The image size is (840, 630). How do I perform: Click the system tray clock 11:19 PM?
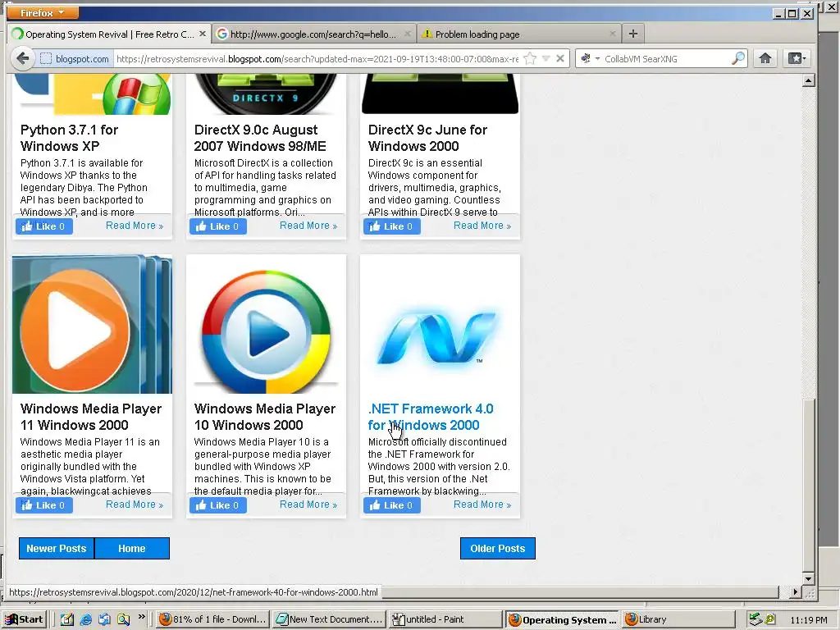(x=808, y=620)
